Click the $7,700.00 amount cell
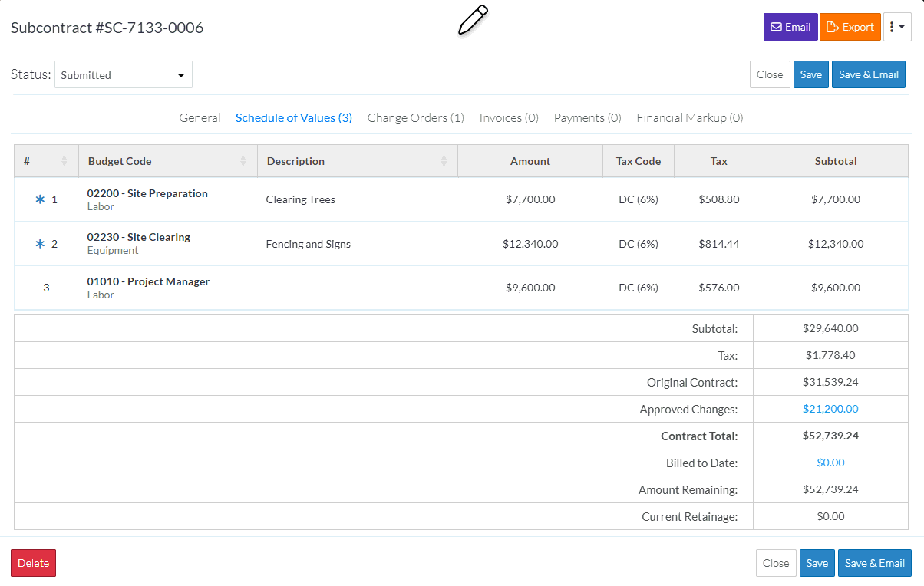The width and height of the screenshot is (924, 586). (530, 199)
